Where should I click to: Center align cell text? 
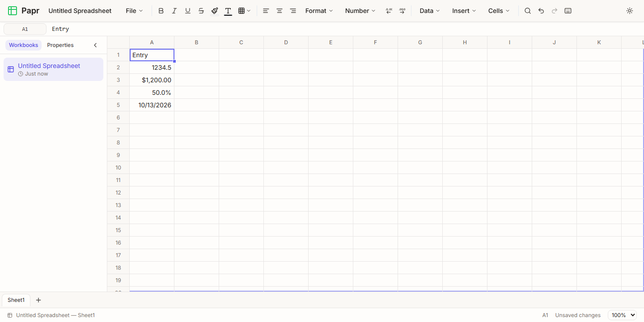[x=280, y=11]
